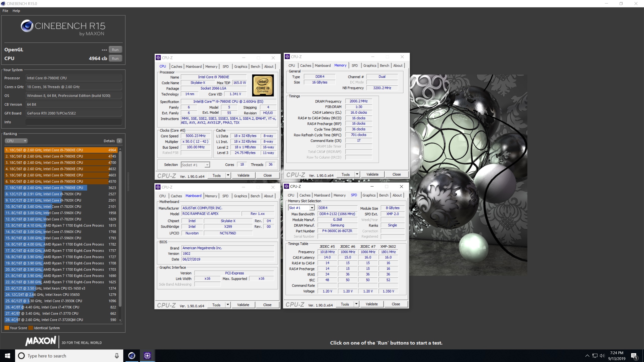Viewport: 644px width, 362px height.
Task: Open Tools dropdown arrow in CPU-Z Memory window
Action: pos(357,174)
